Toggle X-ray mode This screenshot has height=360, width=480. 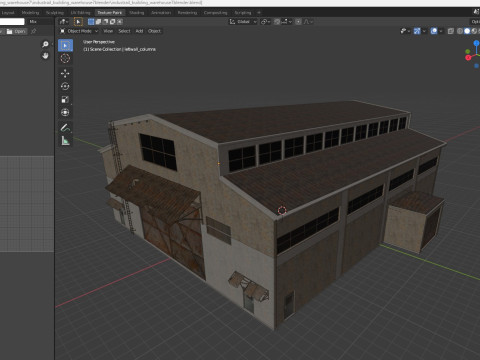(x=451, y=31)
